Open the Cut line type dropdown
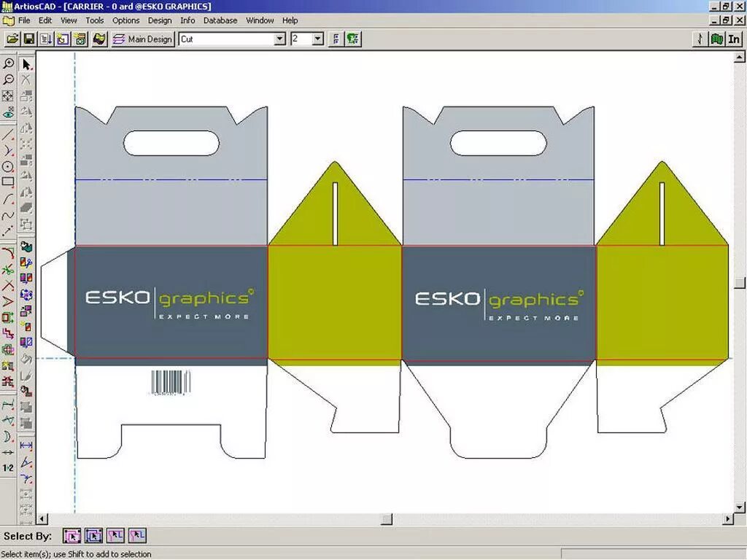 pos(280,39)
